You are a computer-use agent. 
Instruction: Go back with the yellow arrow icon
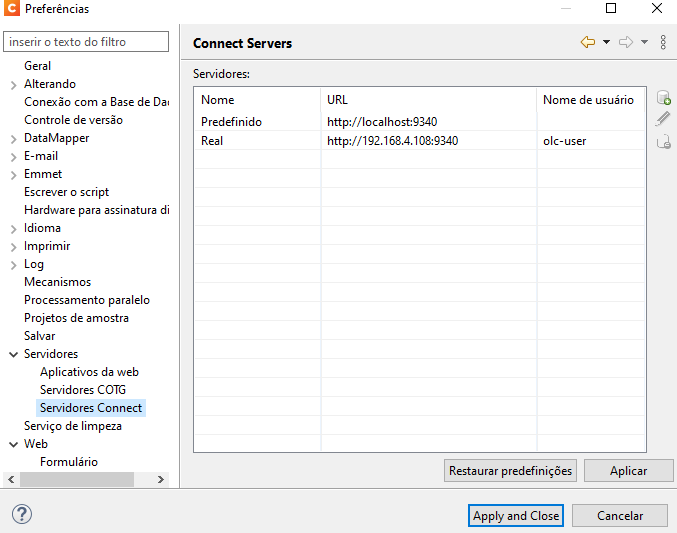point(588,42)
